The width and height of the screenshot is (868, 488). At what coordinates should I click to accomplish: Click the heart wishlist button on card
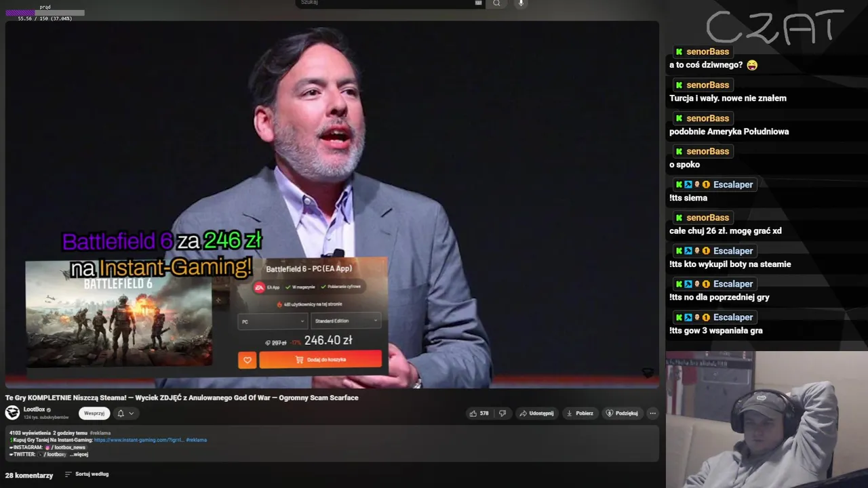pos(247,361)
